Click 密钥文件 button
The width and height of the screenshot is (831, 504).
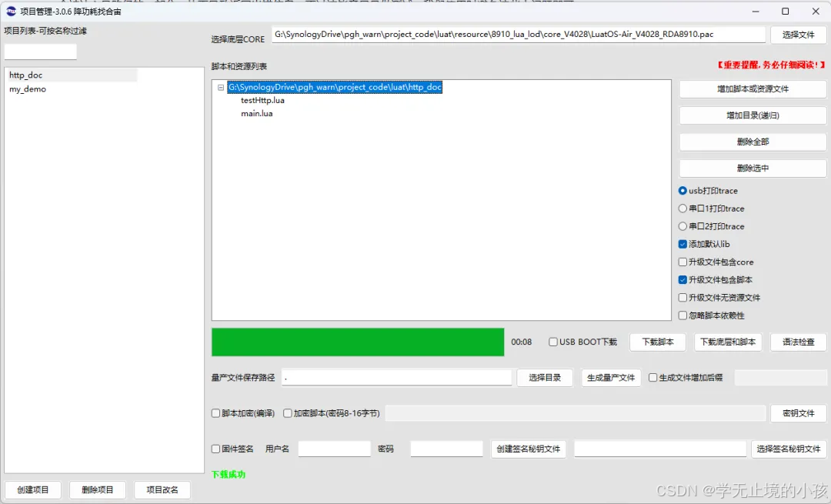798,413
